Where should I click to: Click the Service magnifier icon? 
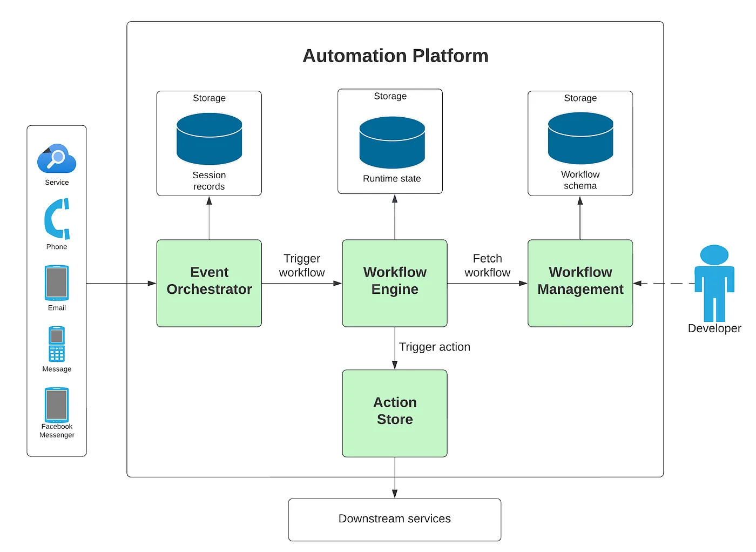coord(56,159)
